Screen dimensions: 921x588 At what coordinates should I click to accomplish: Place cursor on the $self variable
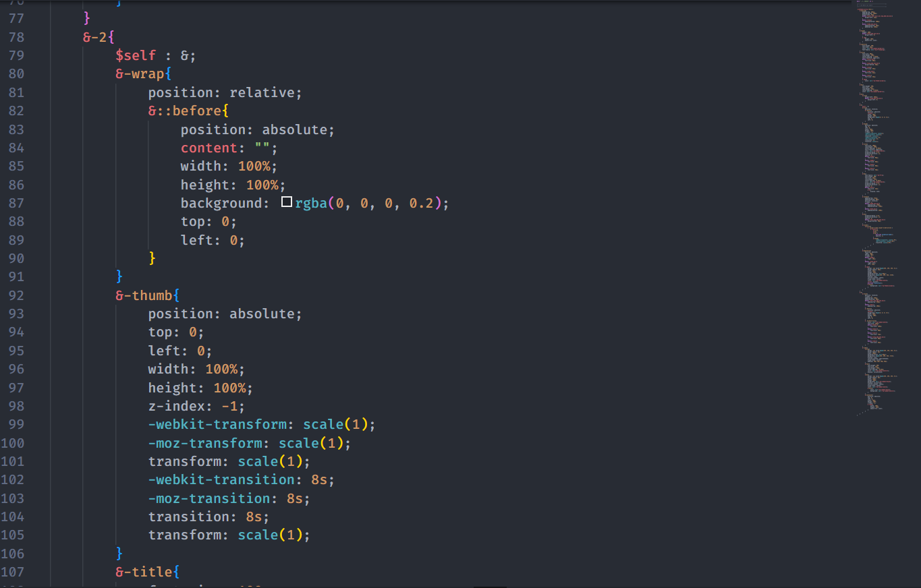(136, 55)
